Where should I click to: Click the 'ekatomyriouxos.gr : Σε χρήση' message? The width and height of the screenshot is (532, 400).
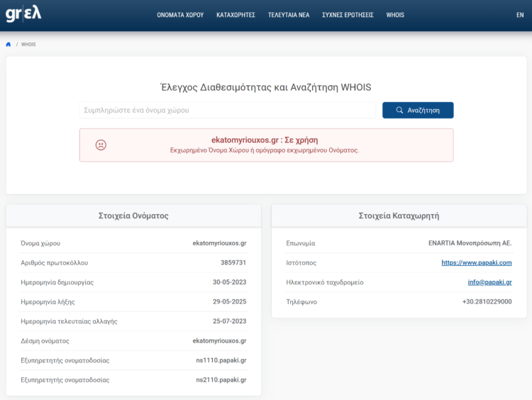(265, 140)
